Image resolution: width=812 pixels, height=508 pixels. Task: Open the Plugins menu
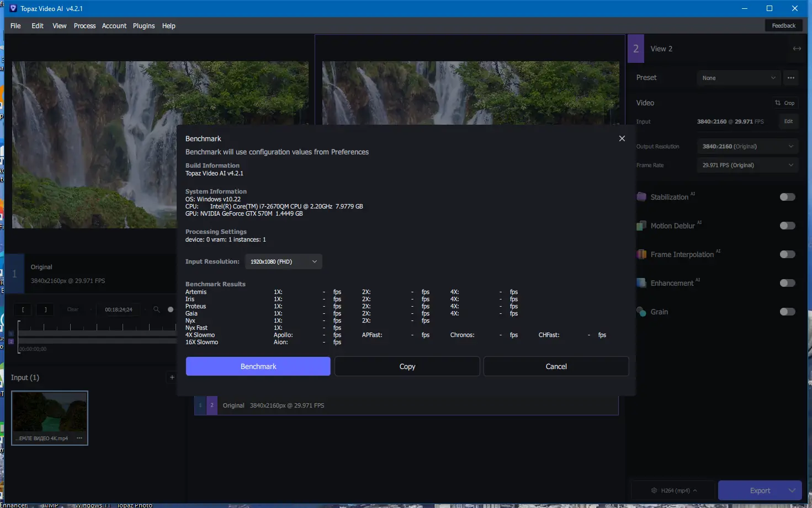(144, 26)
